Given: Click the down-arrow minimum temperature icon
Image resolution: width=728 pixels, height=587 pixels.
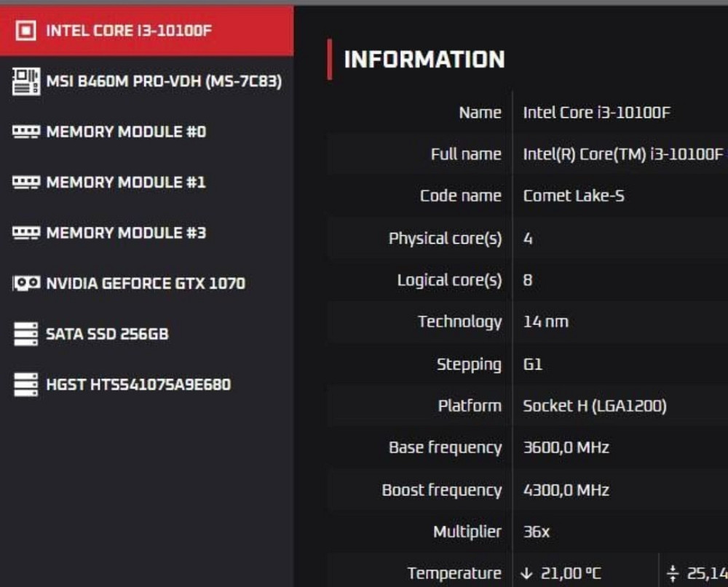Looking at the screenshot, I should pyautogui.click(x=527, y=574).
